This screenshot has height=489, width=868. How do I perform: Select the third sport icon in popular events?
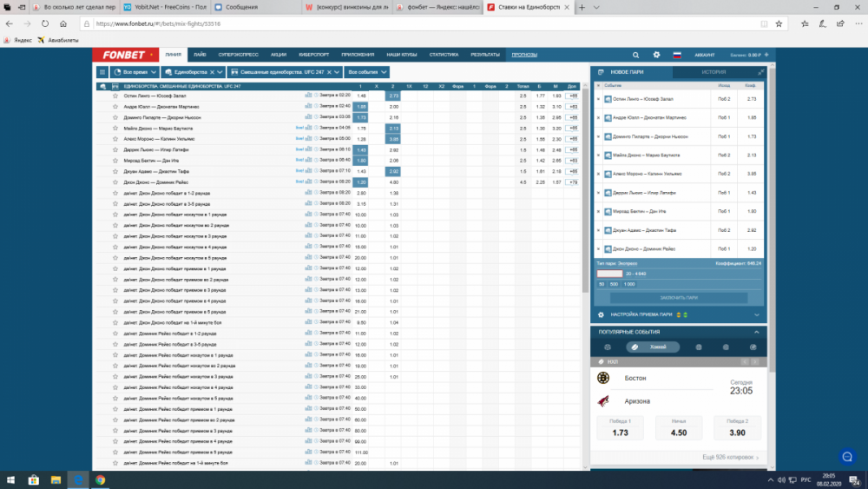pos(699,347)
